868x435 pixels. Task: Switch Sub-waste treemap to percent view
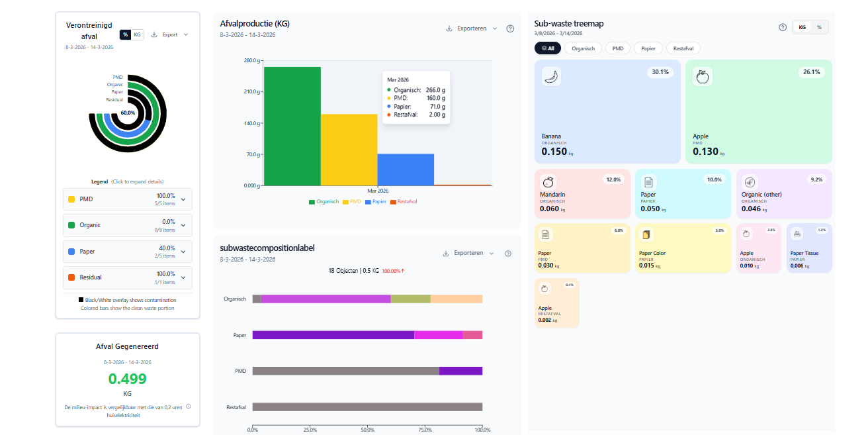pos(819,27)
